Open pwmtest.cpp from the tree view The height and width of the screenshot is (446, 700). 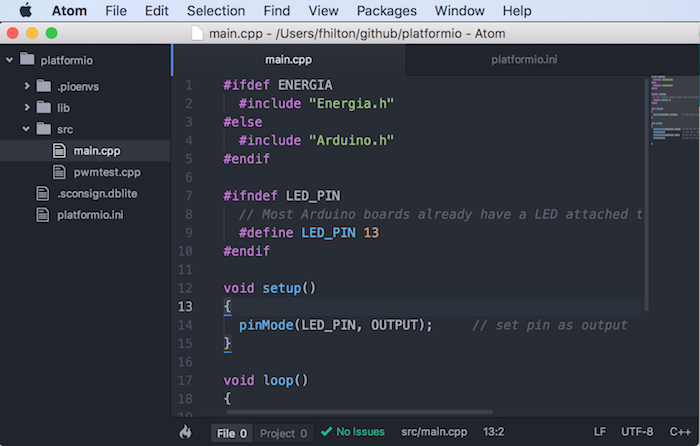point(107,172)
